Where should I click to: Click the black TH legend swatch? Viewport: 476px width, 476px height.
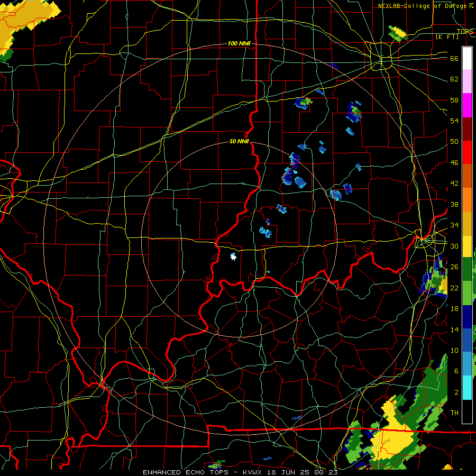(467, 411)
